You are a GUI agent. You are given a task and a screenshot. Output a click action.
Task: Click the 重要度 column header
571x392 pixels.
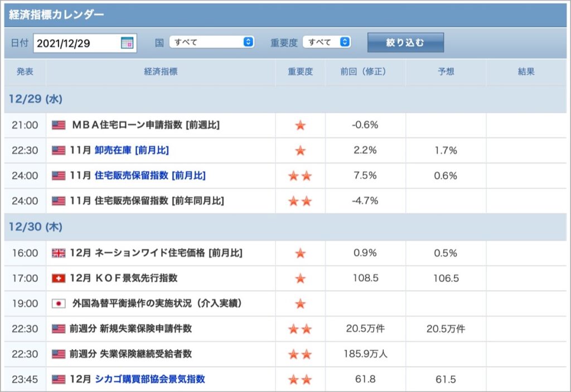coord(300,71)
